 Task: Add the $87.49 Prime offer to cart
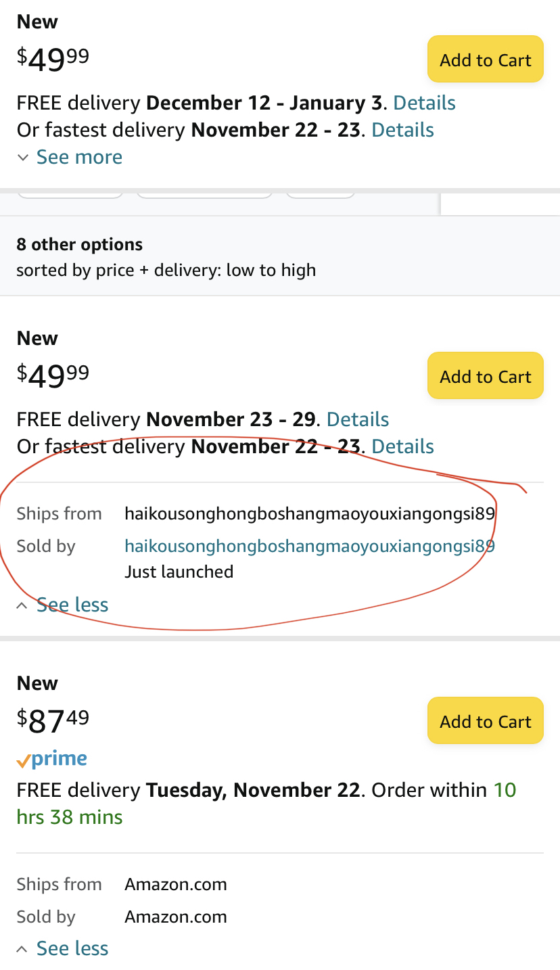(x=485, y=721)
